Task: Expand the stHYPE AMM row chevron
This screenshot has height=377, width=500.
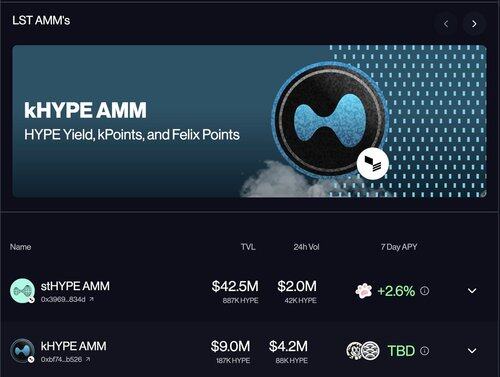Action: (x=472, y=291)
